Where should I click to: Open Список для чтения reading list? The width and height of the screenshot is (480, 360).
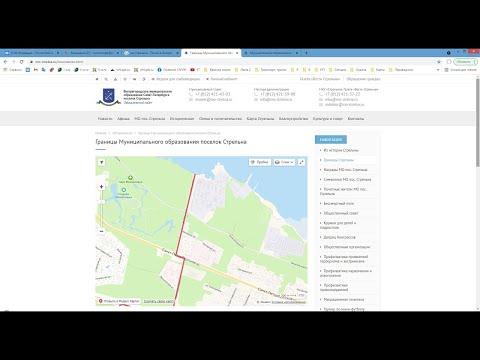[x=460, y=70]
